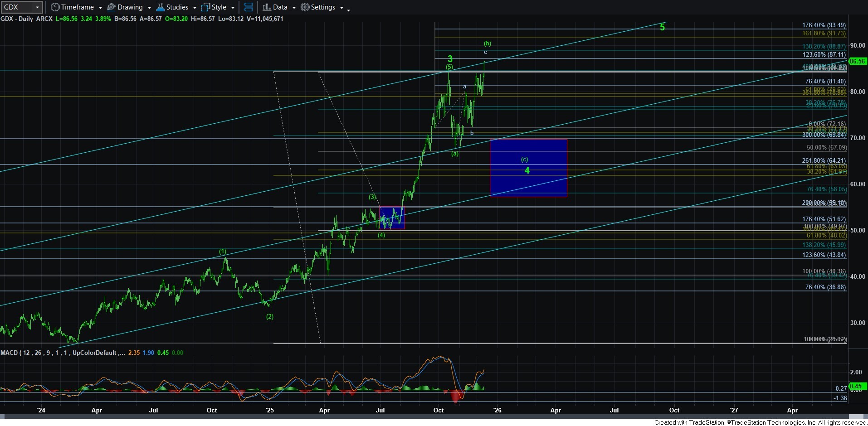The height and width of the screenshot is (426, 868).
Task: Click the blue stacked panels toolbar icon
Action: point(248,7)
